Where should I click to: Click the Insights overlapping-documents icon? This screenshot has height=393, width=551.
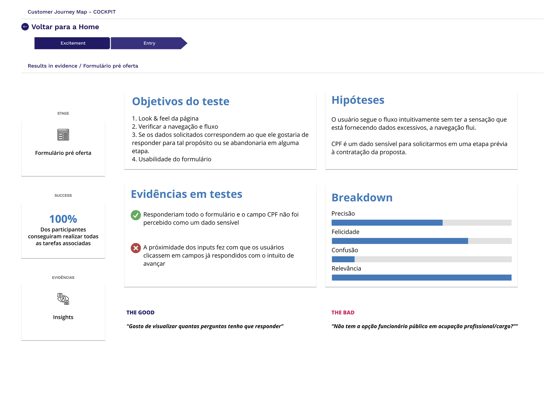coord(63,299)
